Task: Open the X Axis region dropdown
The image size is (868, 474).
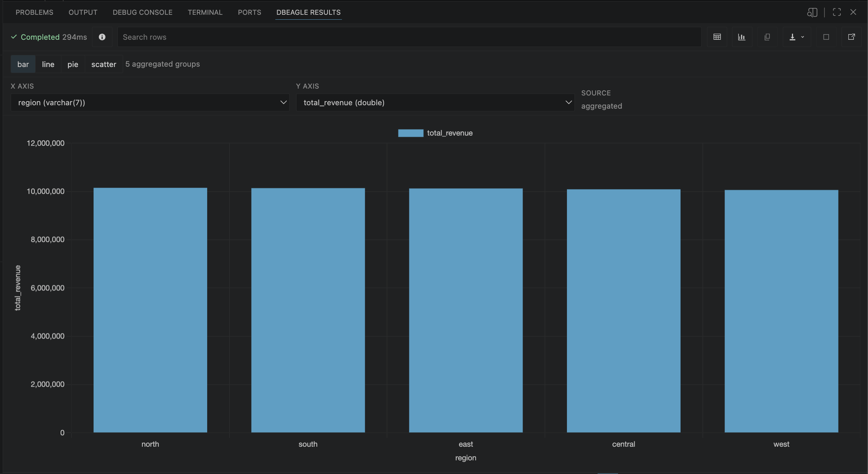Action: [150, 102]
